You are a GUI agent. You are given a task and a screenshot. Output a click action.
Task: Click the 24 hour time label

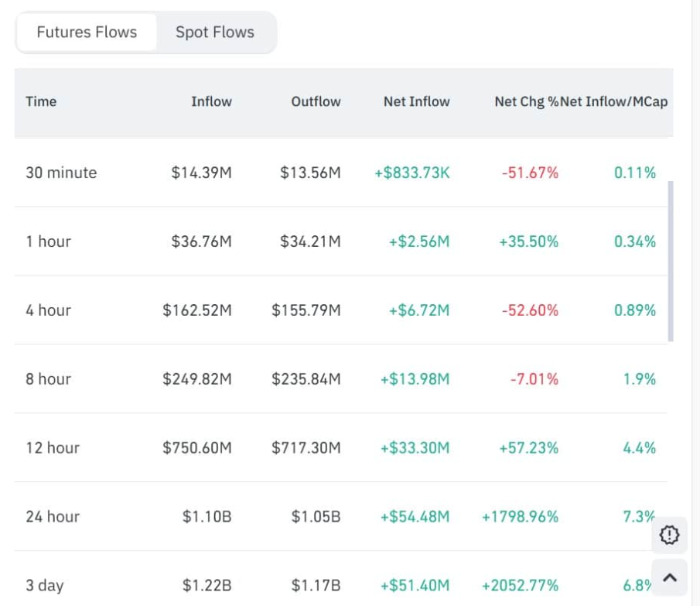(x=53, y=517)
